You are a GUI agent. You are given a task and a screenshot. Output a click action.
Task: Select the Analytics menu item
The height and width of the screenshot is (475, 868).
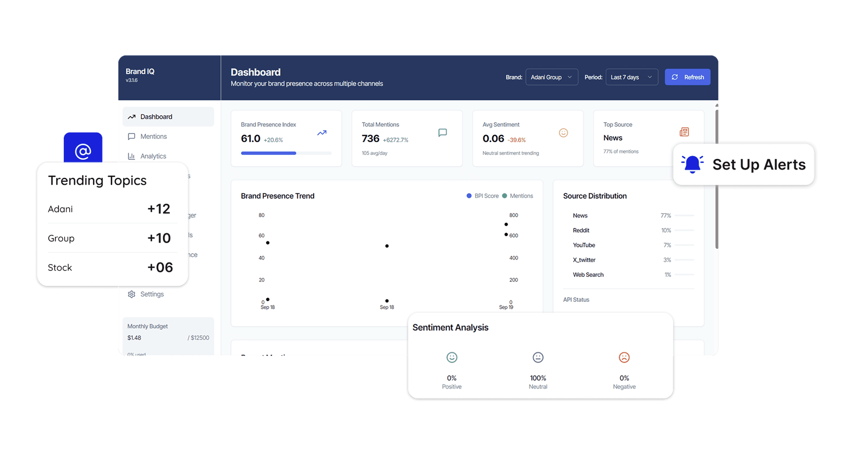click(153, 156)
